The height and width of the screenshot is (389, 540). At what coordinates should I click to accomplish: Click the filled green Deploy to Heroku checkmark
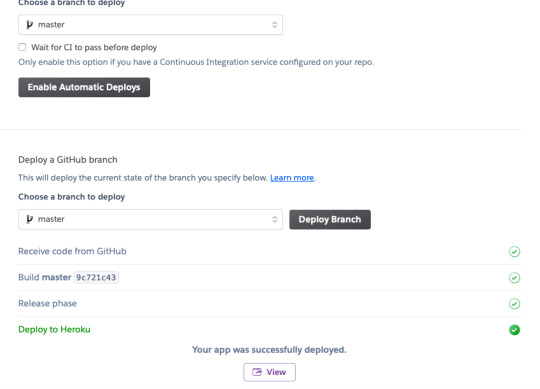(514, 330)
